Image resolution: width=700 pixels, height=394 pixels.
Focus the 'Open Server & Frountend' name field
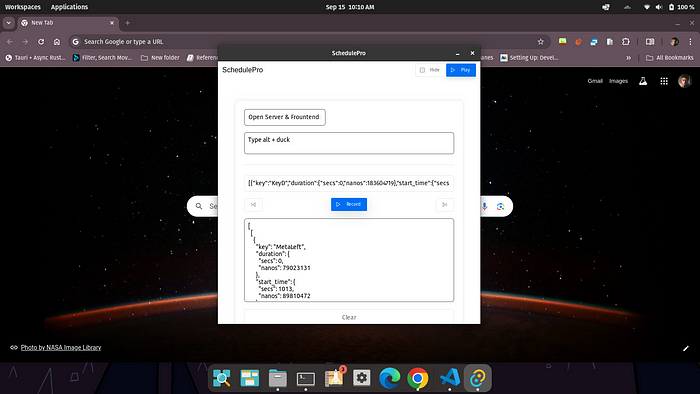point(284,117)
